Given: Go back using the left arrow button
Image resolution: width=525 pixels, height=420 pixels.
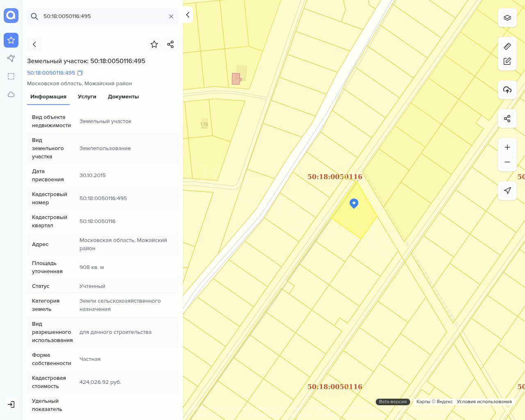Looking at the screenshot, I should pos(34,44).
